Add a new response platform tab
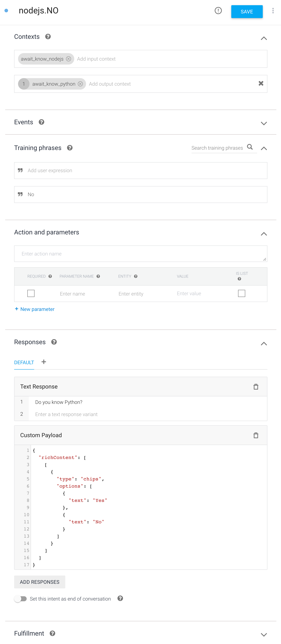 click(44, 362)
